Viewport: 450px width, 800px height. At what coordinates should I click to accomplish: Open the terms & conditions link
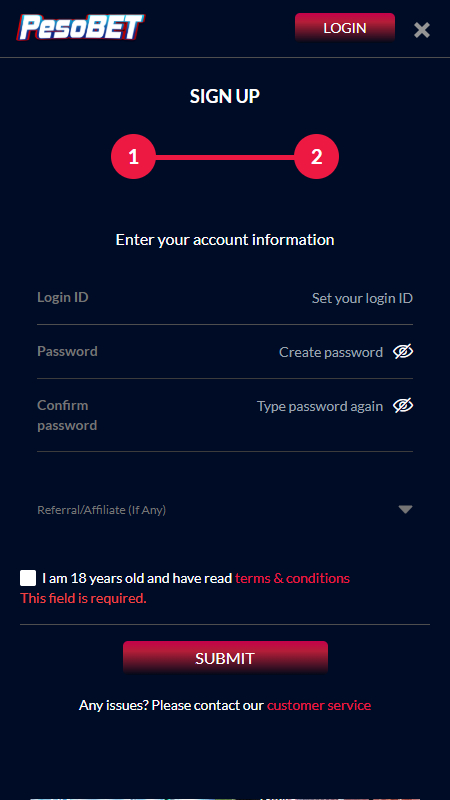click(292, 578)
